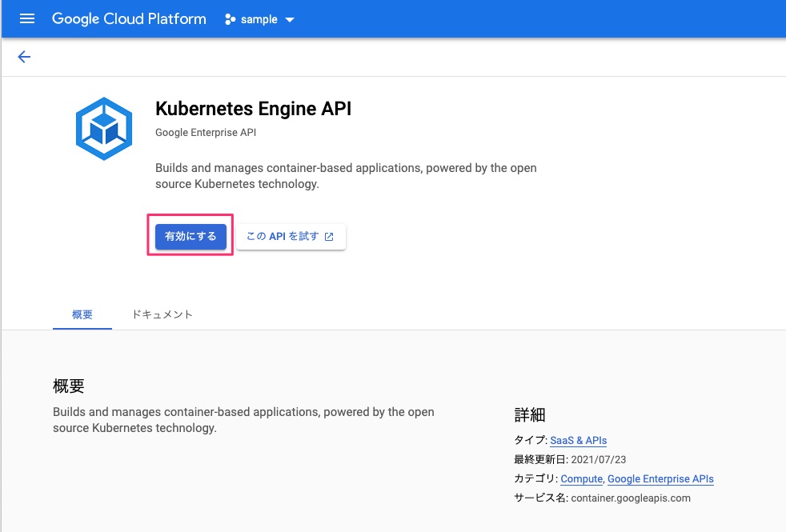Open the ドキュメント tab
The width and height of the screenshot is (786, 532).
click(x=162, y=314)
